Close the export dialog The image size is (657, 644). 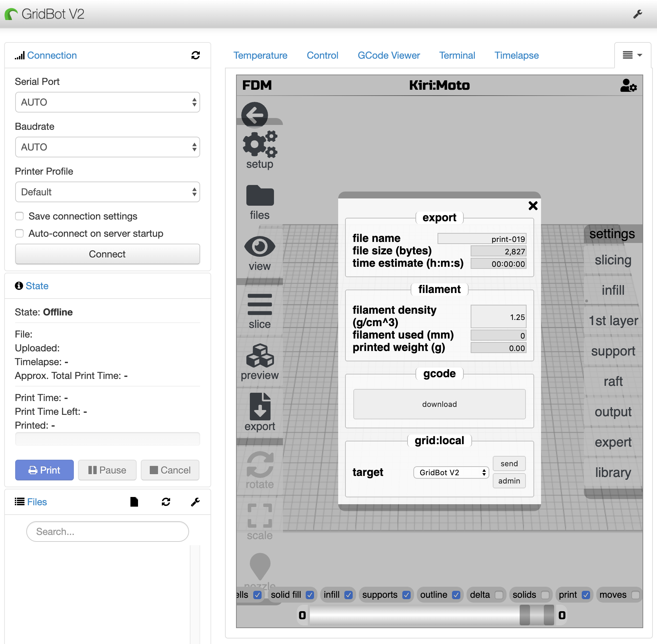pyautogui.click(x=533, y=206)
